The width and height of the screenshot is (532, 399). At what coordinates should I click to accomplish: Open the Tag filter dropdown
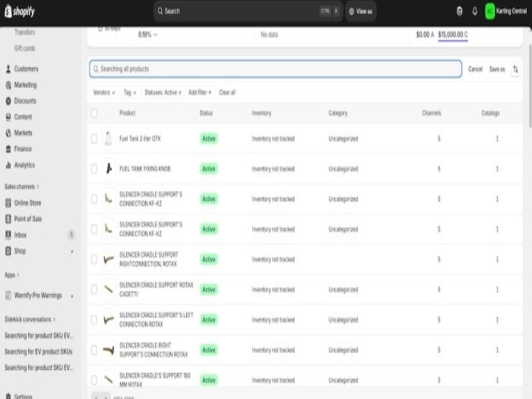click(130, 92)
